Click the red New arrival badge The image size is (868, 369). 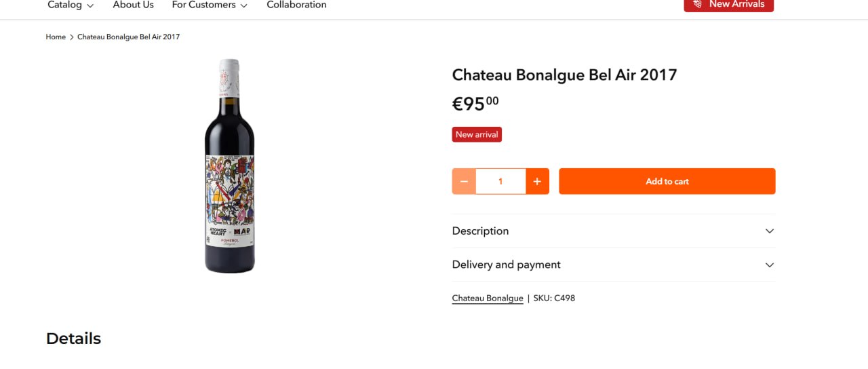(x=477, y=134)
